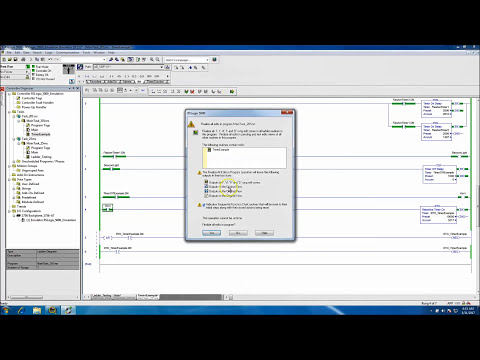Click the New project toolbar icon
Viewport: 480px width, 360px height.
click(x=4, y=59)
